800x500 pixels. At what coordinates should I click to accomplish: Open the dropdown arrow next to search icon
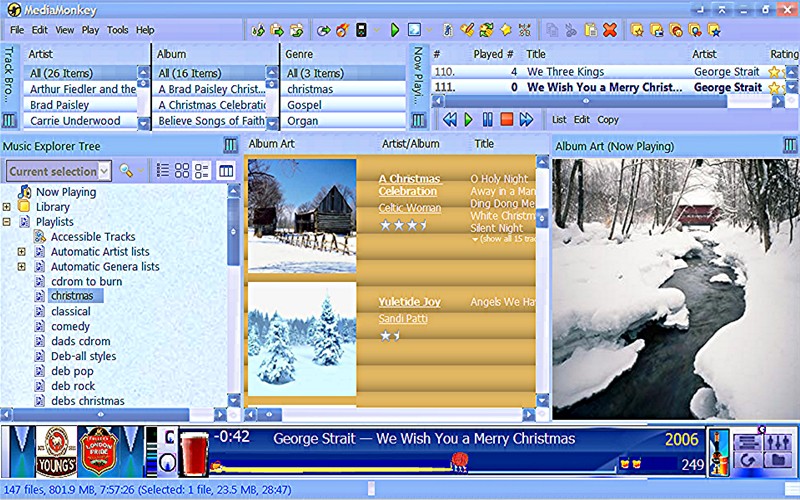click(141, 171)
